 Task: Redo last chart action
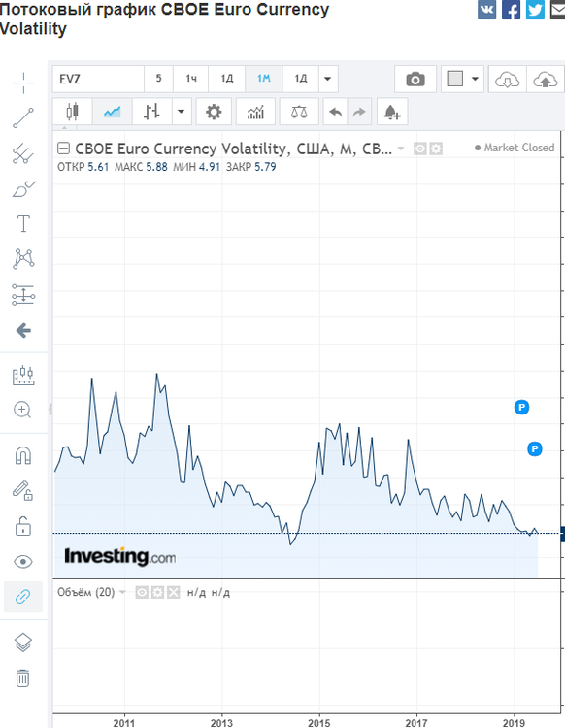[359, 112]
